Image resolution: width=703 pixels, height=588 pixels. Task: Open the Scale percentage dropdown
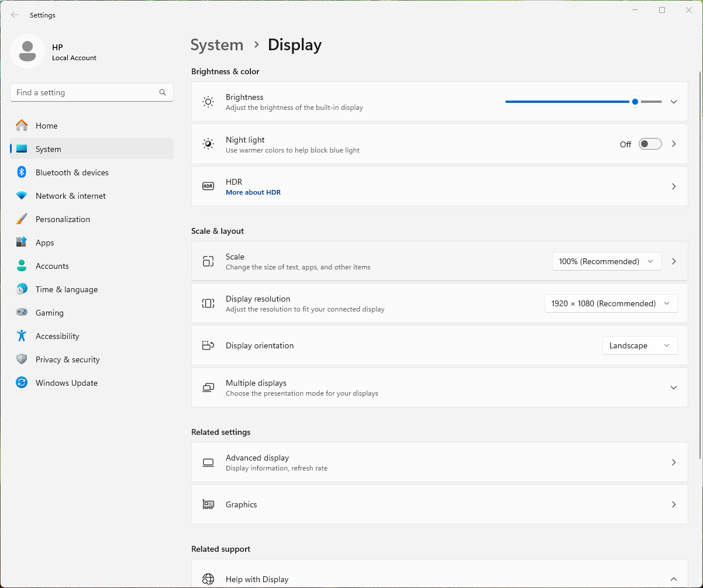click(606, 261)
